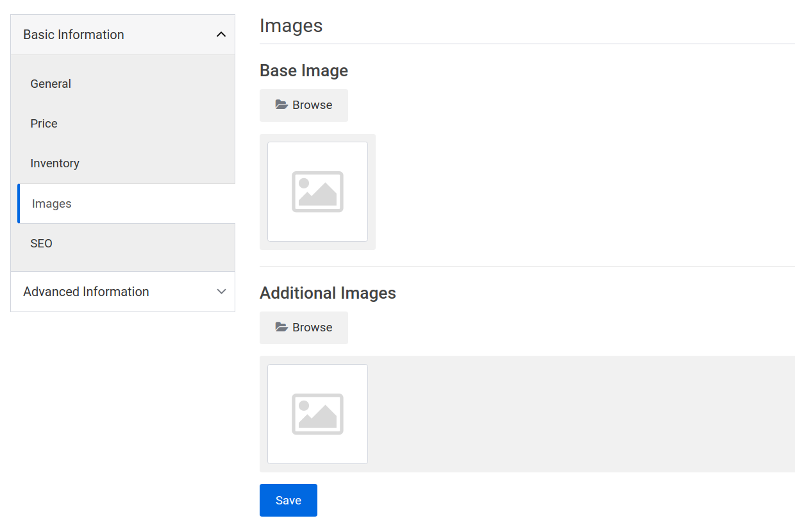The height and width of the screenshot is (532, 795).
Task: Select the General sidebar item
Action: [50, 83]
